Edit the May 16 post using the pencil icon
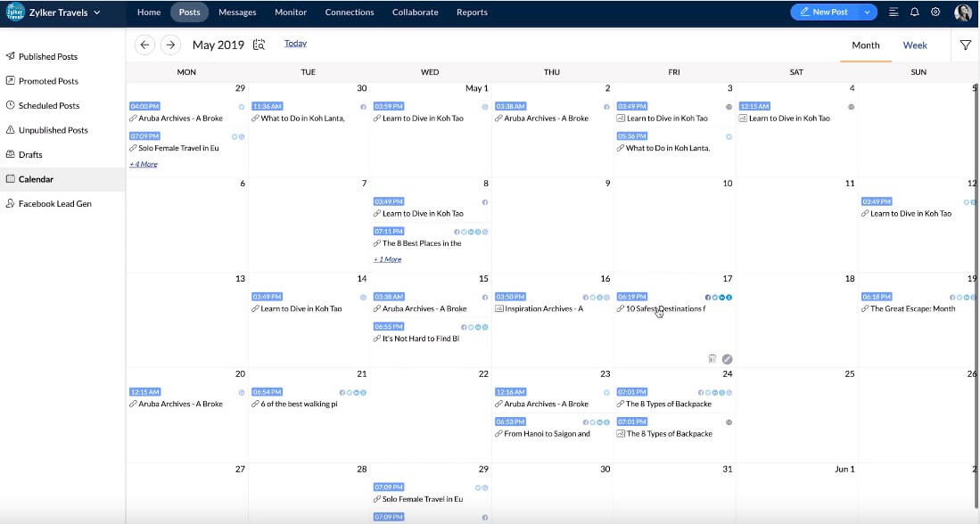The width and height of the screenshot is (980, 524). click(x=727, y=358)
